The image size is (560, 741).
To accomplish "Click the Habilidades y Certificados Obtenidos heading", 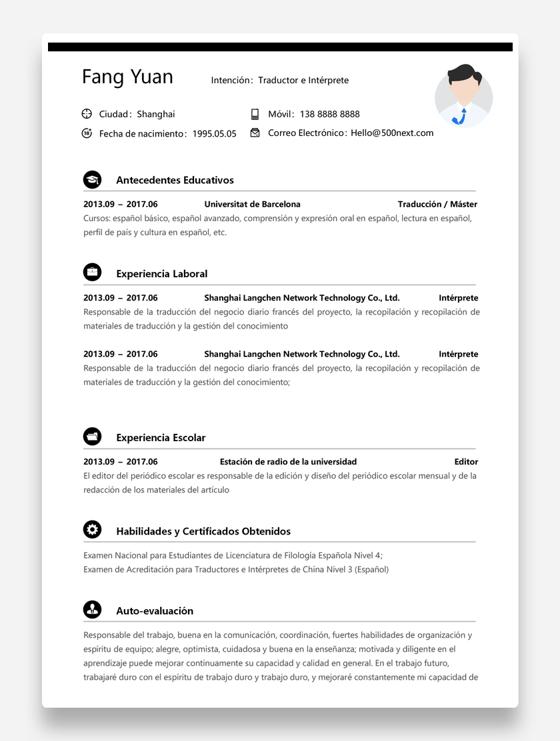I will (203, 531).
